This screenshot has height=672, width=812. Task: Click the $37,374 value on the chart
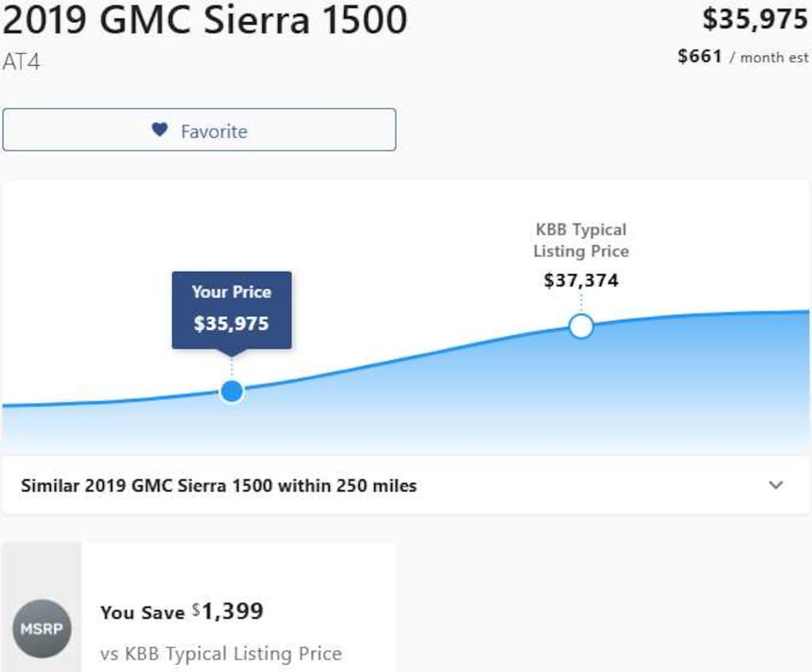[581, 280]
